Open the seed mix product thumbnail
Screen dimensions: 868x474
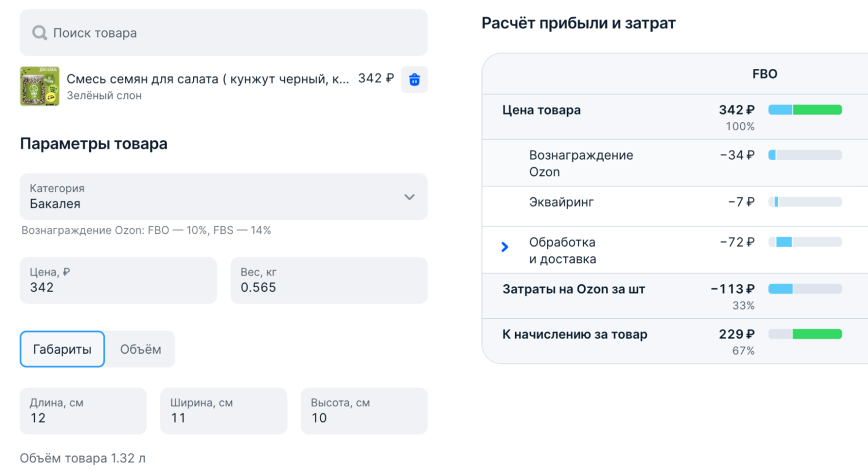pyautogui.click(x=39, y=86)
